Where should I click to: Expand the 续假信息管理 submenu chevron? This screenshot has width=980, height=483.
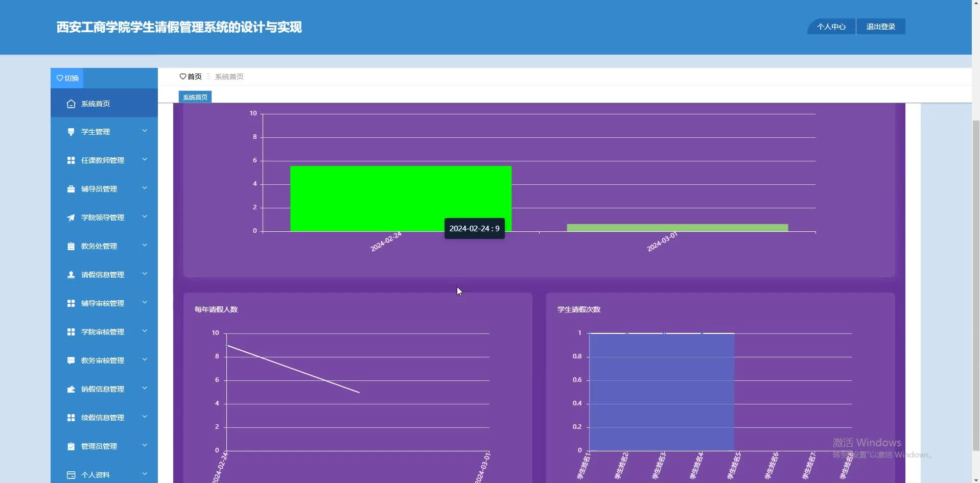[x=145, y=417]
